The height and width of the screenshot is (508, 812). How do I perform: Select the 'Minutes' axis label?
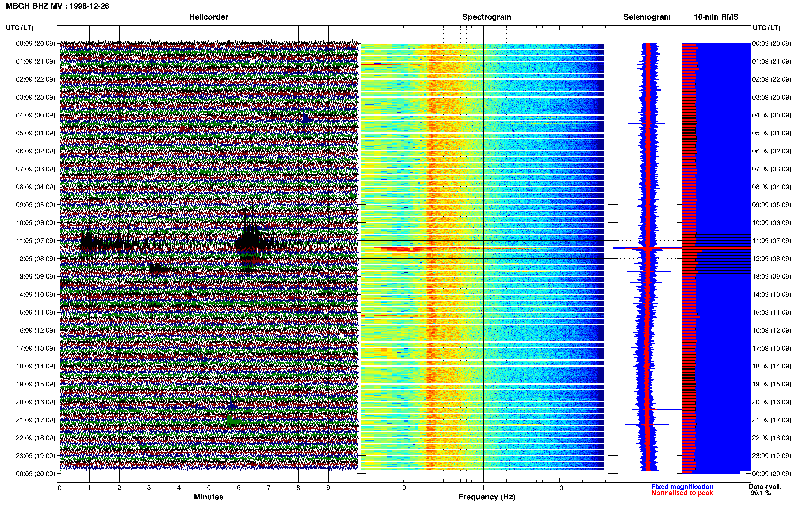209,497
